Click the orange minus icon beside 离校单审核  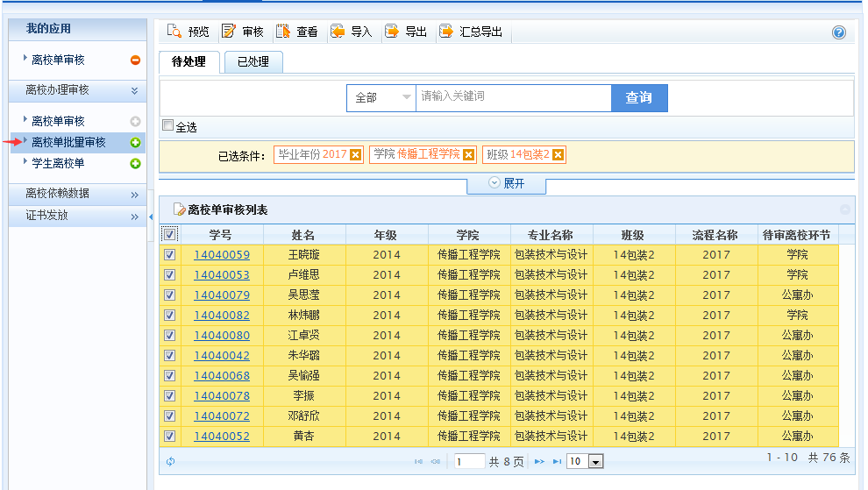coord(135,60)
